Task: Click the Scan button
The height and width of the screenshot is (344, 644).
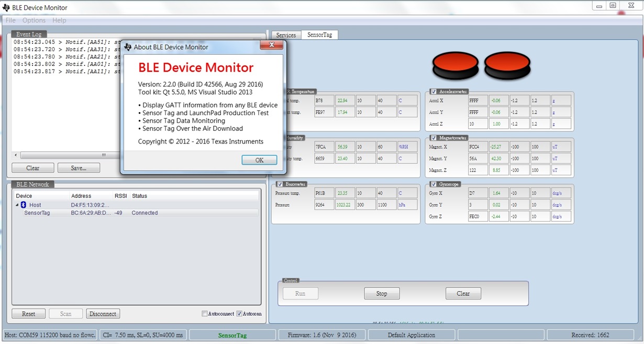Action: 65,314
